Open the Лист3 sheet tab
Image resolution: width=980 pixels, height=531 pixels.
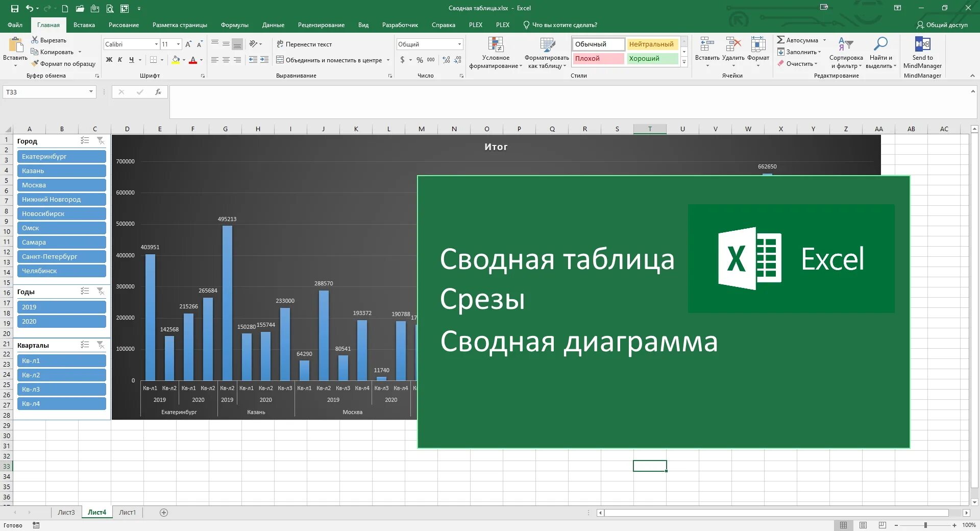[66, 512]
